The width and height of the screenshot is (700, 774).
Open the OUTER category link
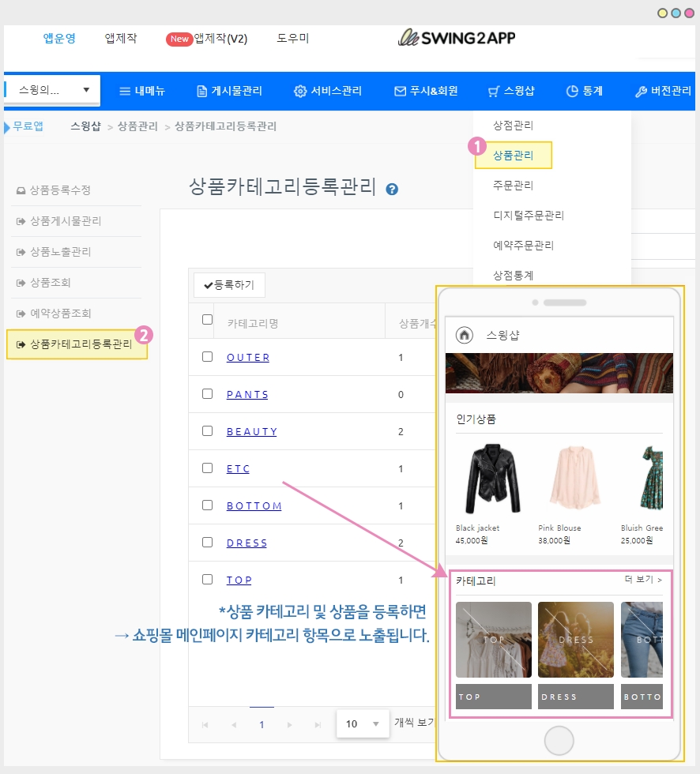248,357
